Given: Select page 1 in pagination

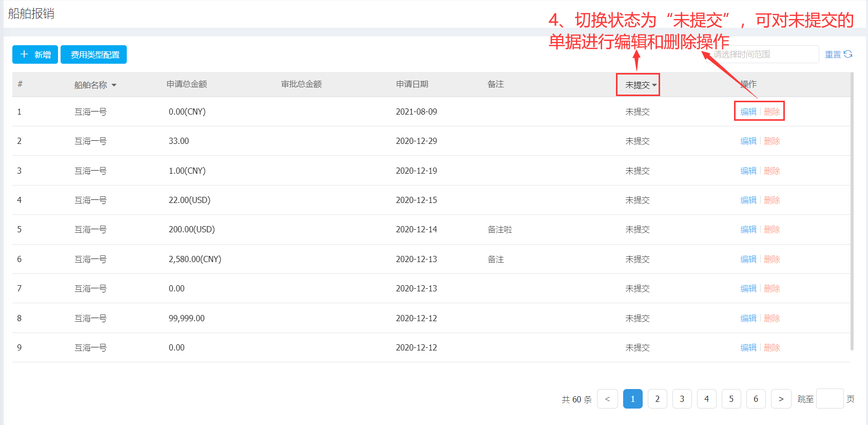Looking at the screenshot, I should (x=633, y=399).
